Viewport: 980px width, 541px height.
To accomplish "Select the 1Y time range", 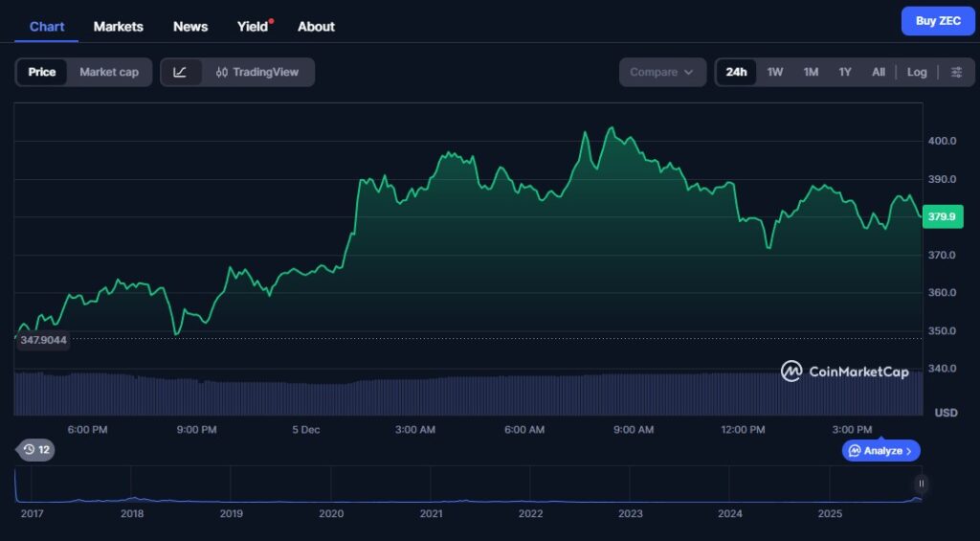I will [845, 72].
